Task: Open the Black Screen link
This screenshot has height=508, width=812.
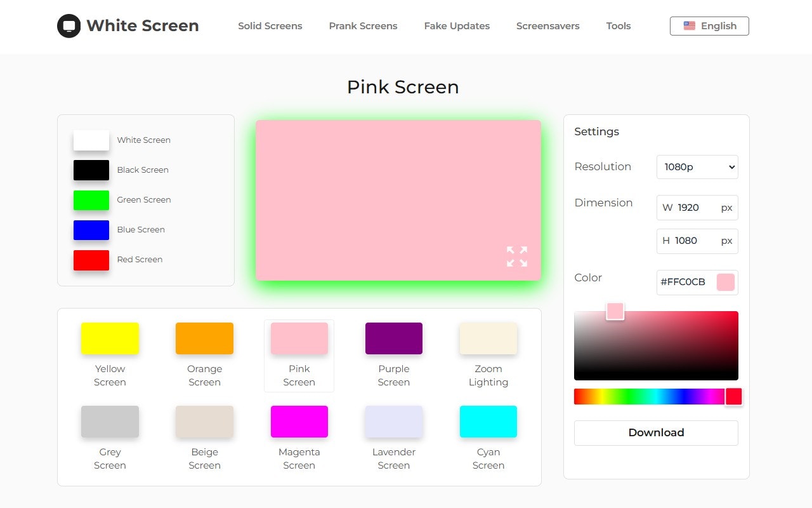Action: (143, 170)
